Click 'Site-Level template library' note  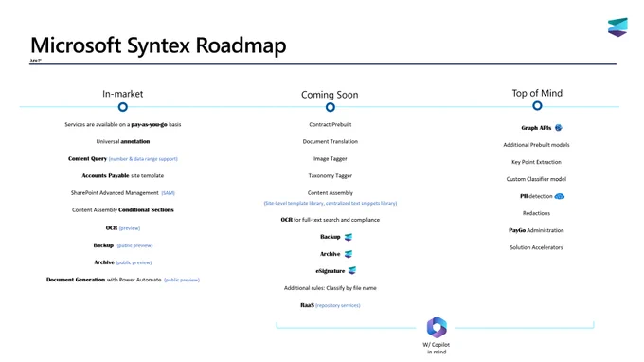(331, 203)
